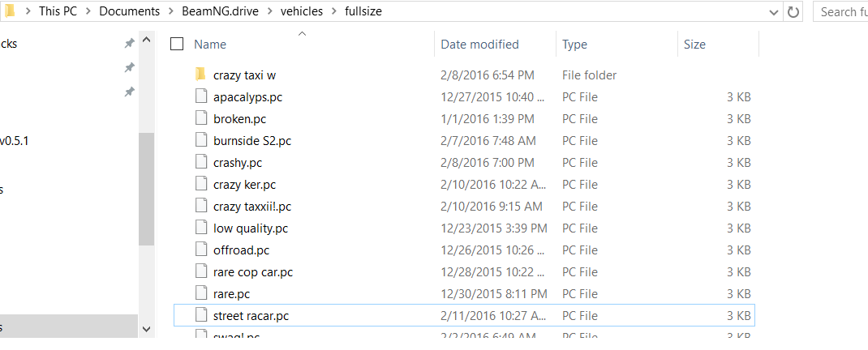The width and height of the screenshot is (868, 350).
Task: Toggle the select all checkbox
Action: coord(177,45)
